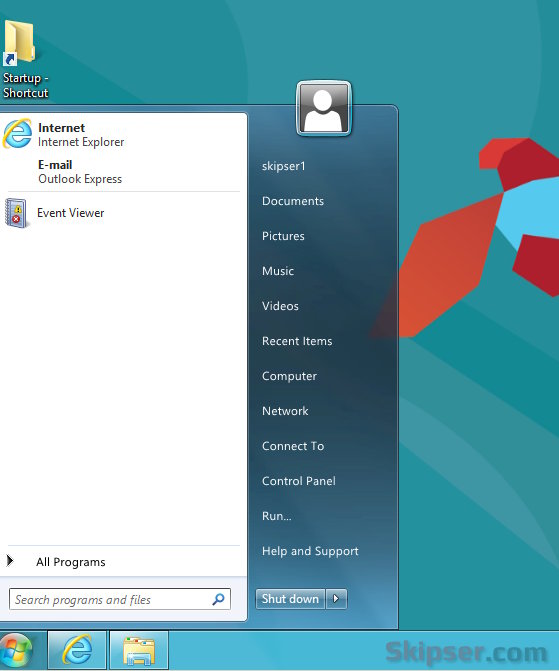The width and height of the screenshot is (559, 671).
Task: Click the Shut down button
Action: point(291,599)
